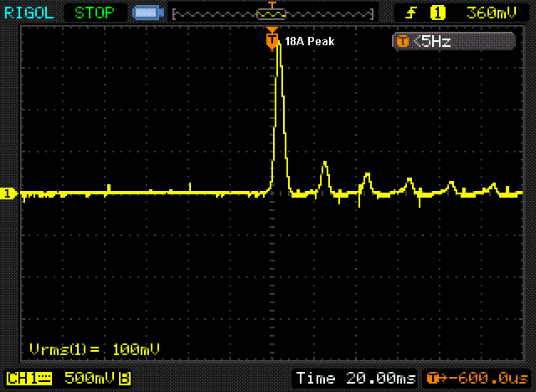Click the 500mV vertical scale readout

(x=90, y=378)
